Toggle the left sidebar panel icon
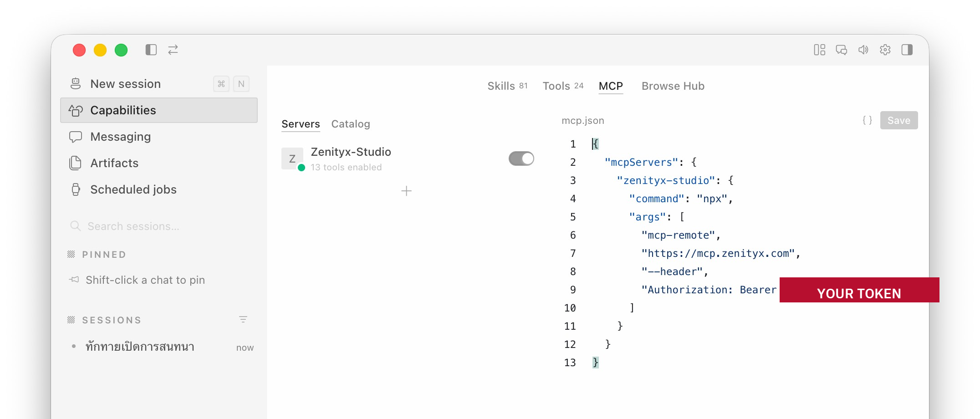 [x=151, y=50]
